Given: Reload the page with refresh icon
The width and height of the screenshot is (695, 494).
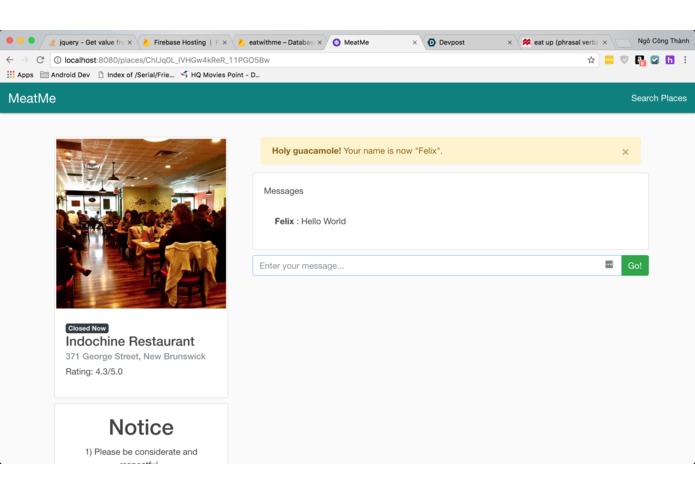Looking at the screenshot, I should pos(40,60).
